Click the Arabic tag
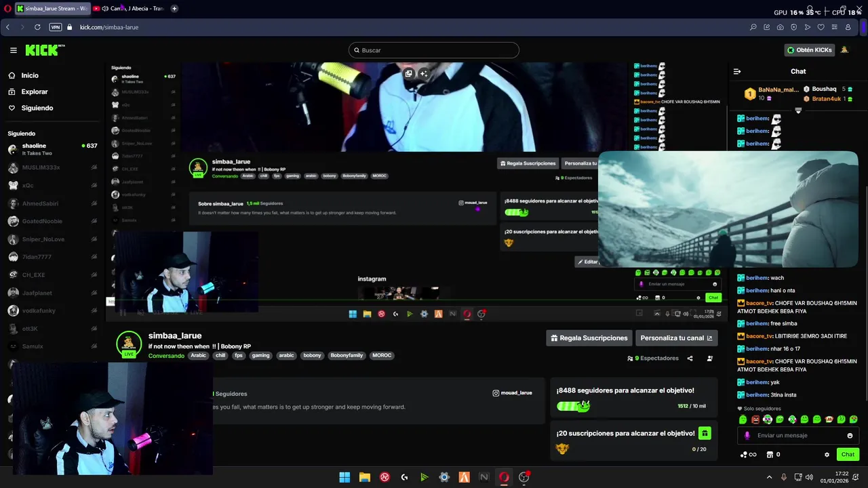Viewport: 868px width, 488px height. (198, 356)
